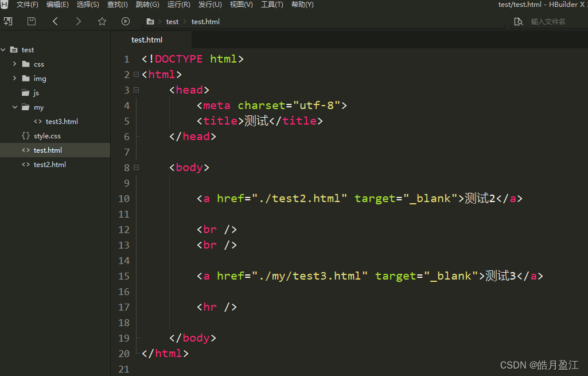588x376 pixels.
Task: Click line number 10 in gutter
Action: [124, 199]
